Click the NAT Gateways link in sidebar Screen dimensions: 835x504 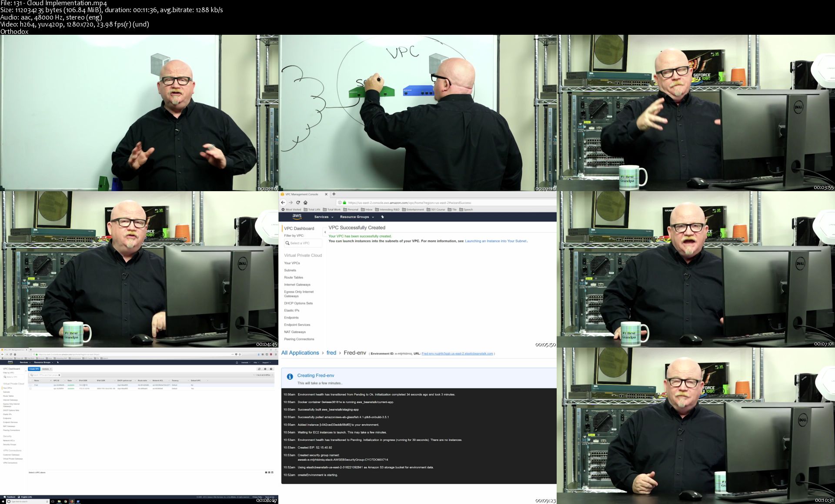tap(294, 331)
